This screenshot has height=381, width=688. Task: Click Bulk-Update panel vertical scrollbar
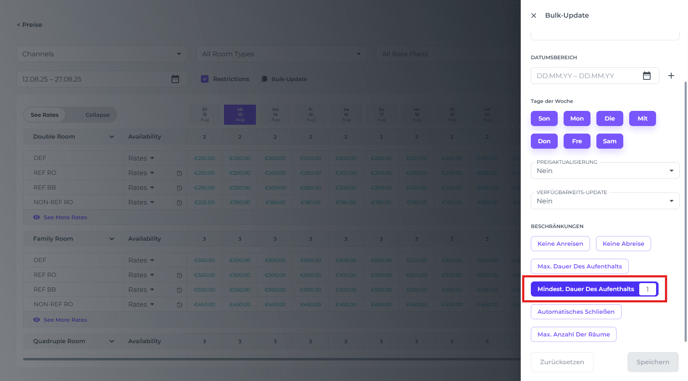pos(686,211)
